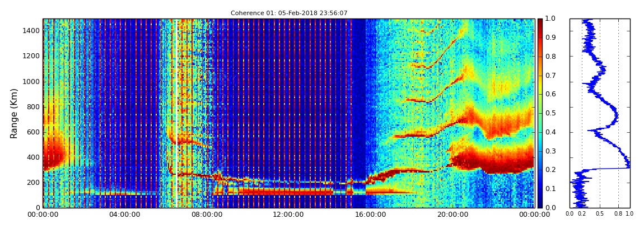The width and height of the screenshot is (644, 228).
Task: Click the 0.2 tick beside the colorbar
Action: pyautogui.click(x=549, y=170)
